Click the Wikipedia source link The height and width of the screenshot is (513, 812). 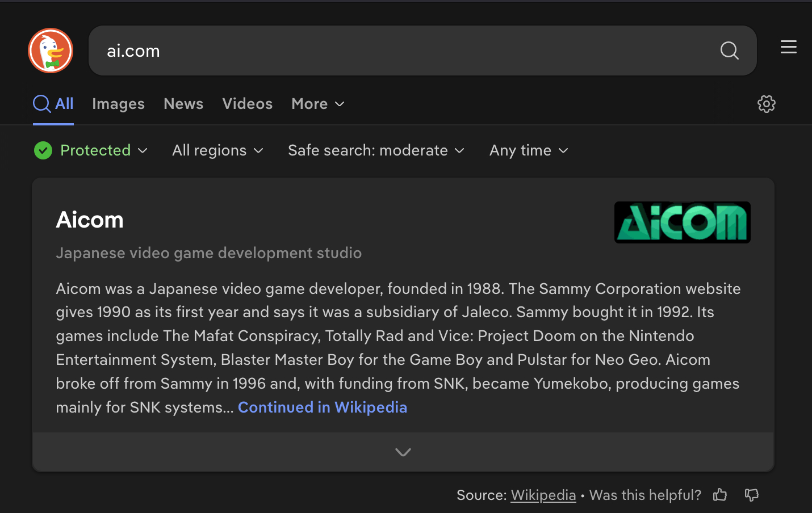[543, 495]
